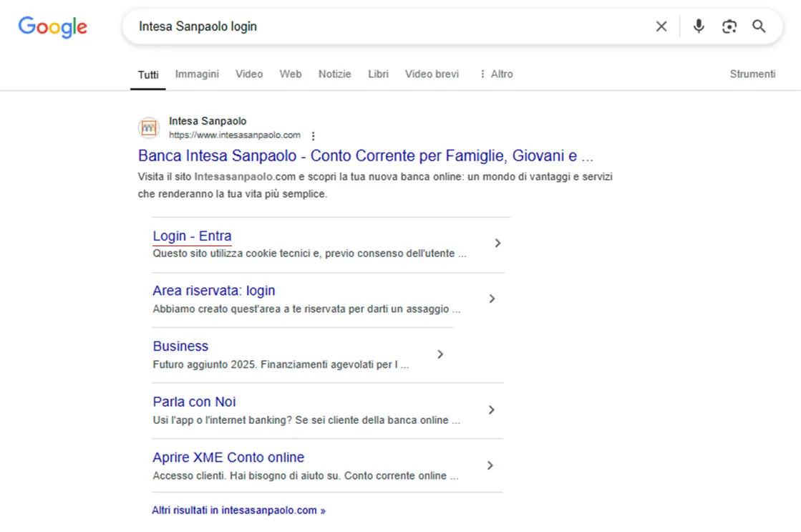Start voice search with the microphone icon
The image size is (801, 532).
point(699,26)
